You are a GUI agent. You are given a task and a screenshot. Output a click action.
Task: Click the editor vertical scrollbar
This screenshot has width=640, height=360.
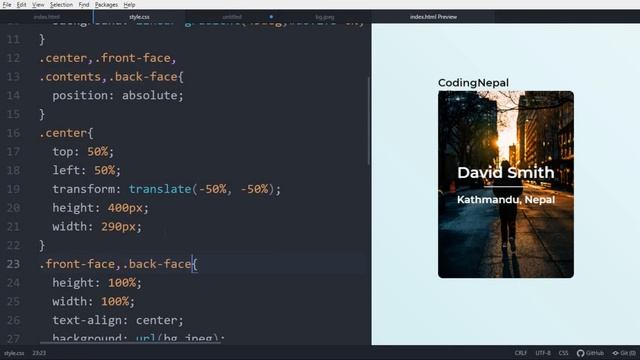pos(369,121)
